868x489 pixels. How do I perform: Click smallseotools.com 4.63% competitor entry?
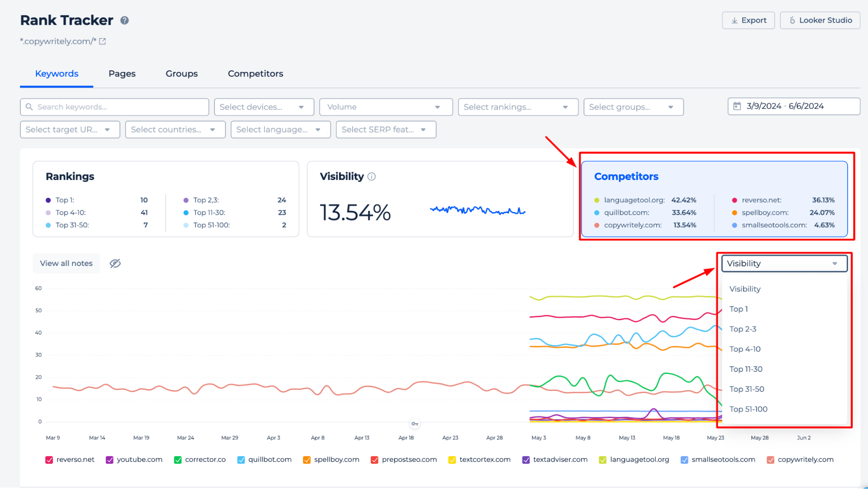[x=783, y=225]
